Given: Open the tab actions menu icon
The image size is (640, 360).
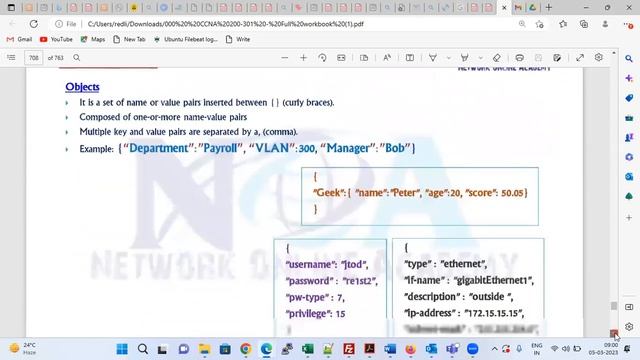Looking at the screenshot, I should pos(11,7).
